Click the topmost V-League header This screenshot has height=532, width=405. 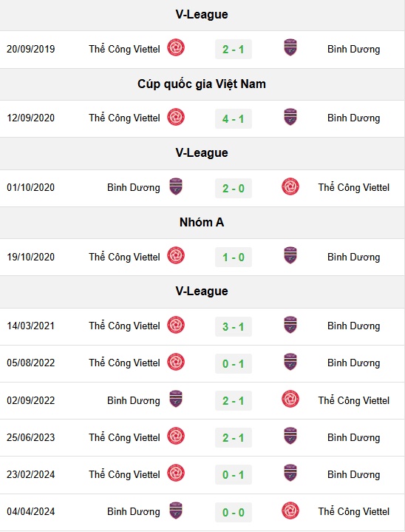202,14
